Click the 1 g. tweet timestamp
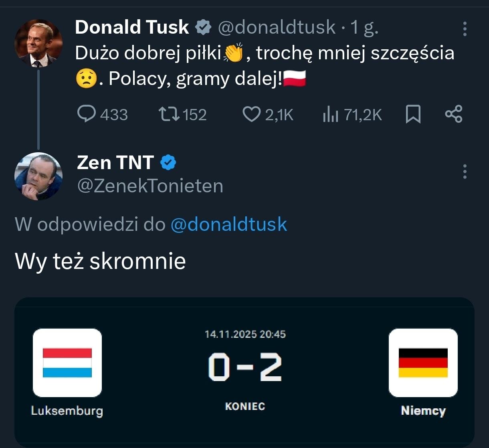The height and width of the screenshot is (448, 489). pos(364,27)
